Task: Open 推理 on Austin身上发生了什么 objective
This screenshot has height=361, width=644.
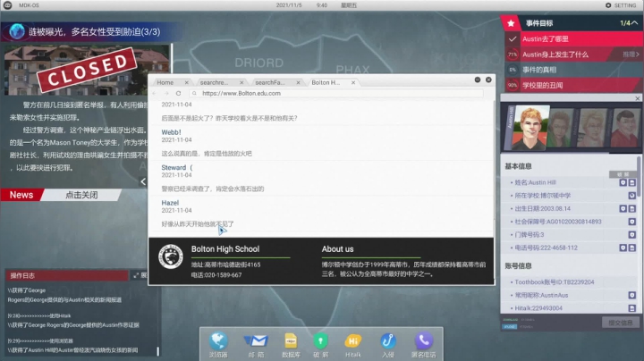Action: point(631,55)
